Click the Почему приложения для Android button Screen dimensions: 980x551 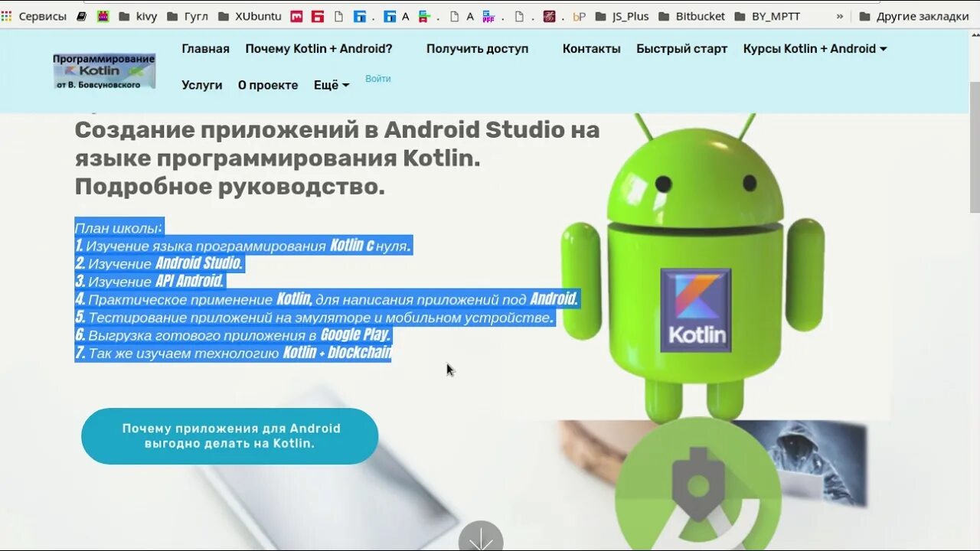230,436
